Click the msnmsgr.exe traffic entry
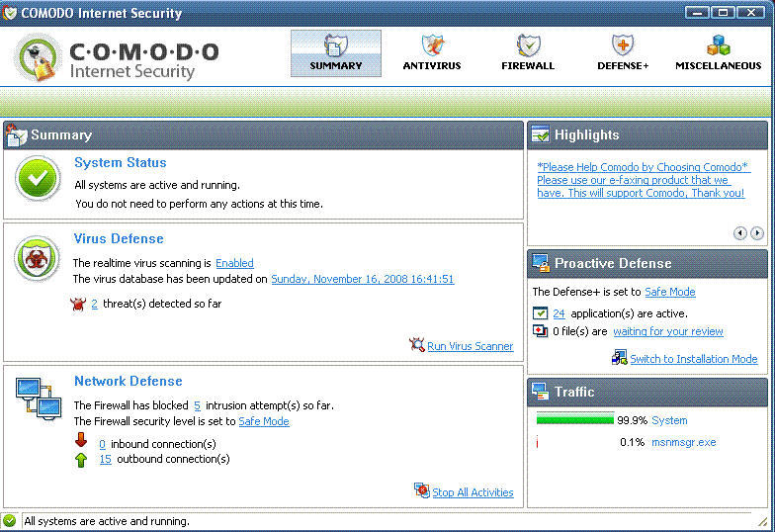Image resolution: width=775 pixels, height=532 pixels. (x=684, y=442)
